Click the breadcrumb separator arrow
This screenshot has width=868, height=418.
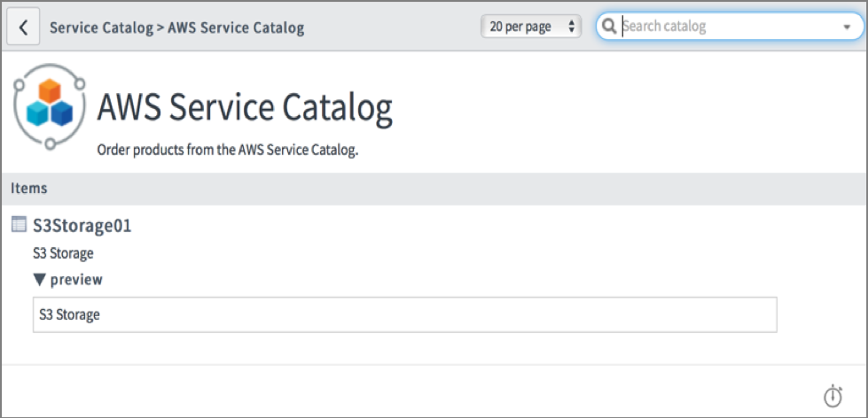pos(160,27)
